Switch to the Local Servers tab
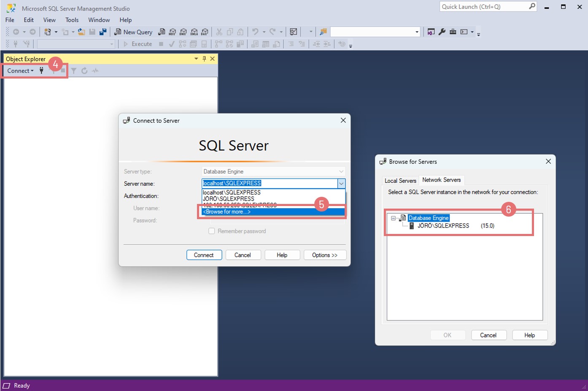 (400, 181)
